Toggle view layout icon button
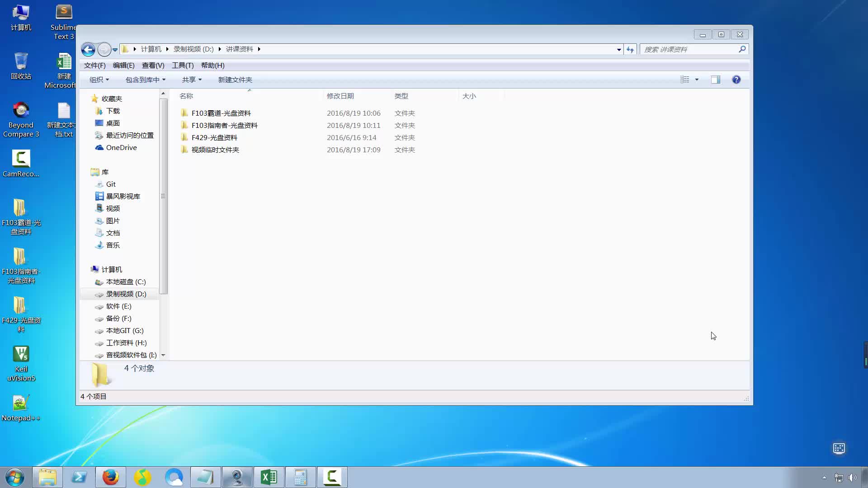Image resolution: width=868 pixels, height=488 pixels. coord(715,79)
